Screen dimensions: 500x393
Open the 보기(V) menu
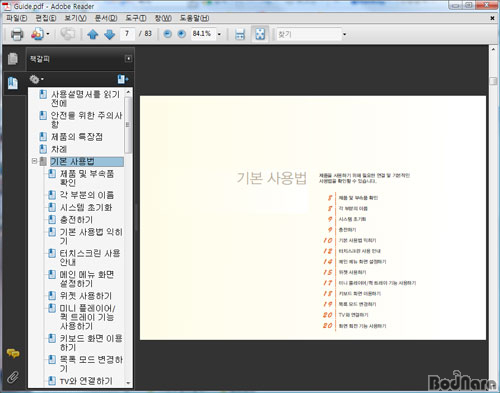pyautogui.click(x=75, y=18)
